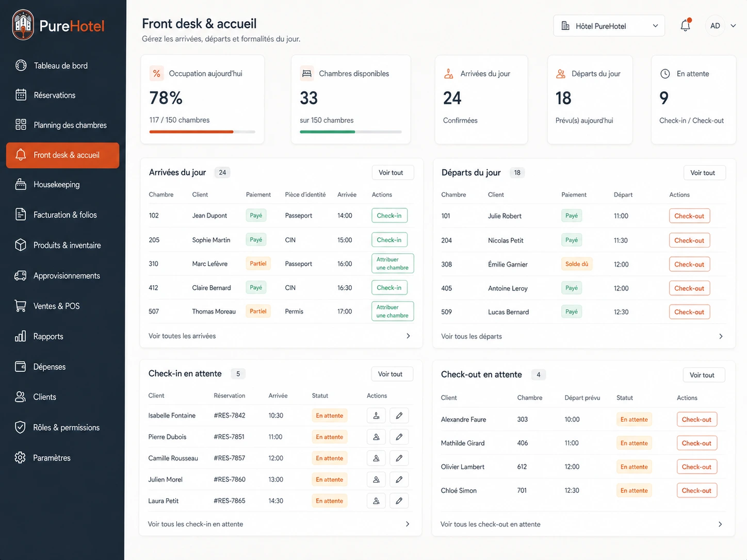The image size is (747, 560).
Task: Expand Voir tous les départs chevron
Action: click(x=721, y=336)
